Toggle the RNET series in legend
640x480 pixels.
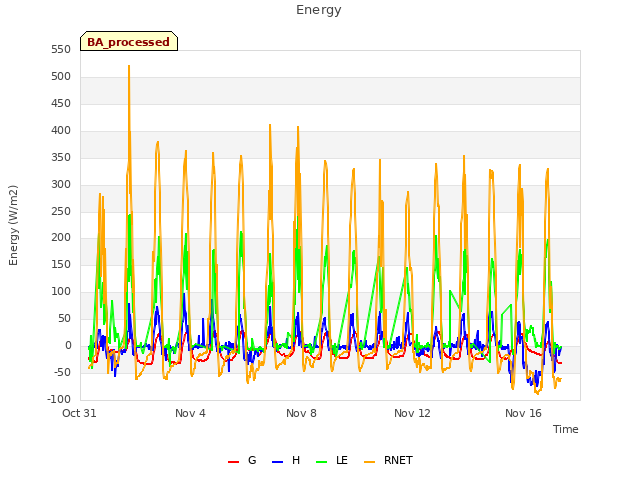[x=388, y=460]
